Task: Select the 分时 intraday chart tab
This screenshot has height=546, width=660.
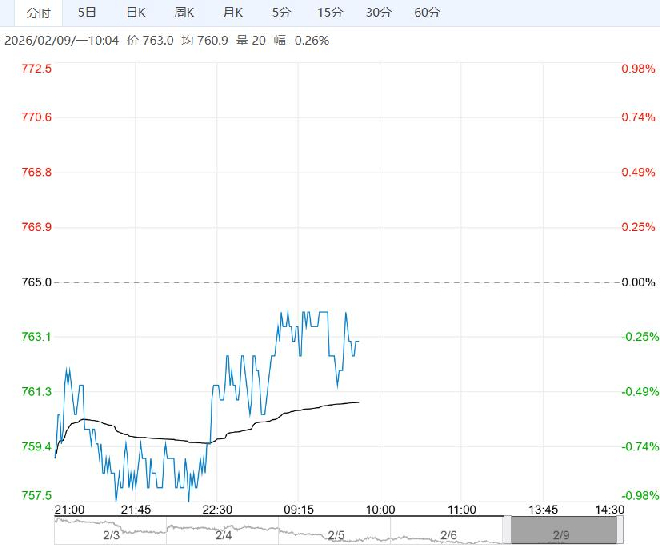Action: 39,13
